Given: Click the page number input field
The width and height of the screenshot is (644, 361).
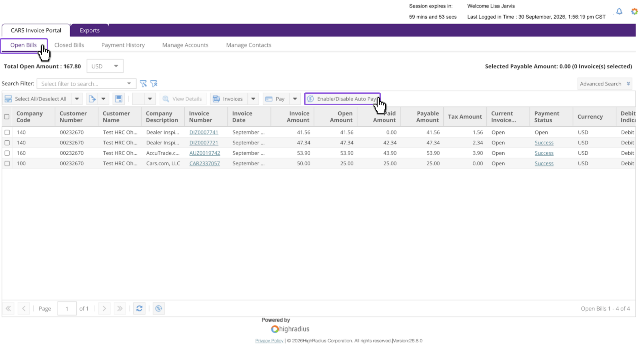Looking at the screenshot, I should tap(67, 308).
